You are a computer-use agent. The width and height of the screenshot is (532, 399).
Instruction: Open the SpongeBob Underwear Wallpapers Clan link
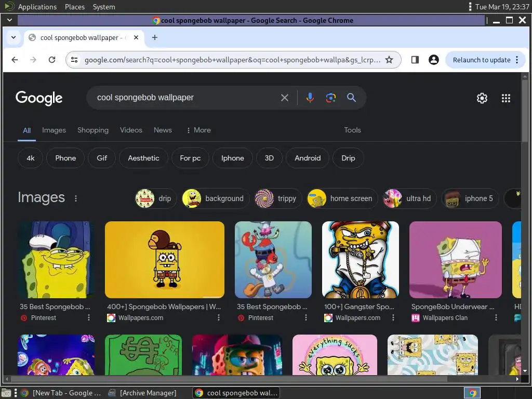[453, 307]
